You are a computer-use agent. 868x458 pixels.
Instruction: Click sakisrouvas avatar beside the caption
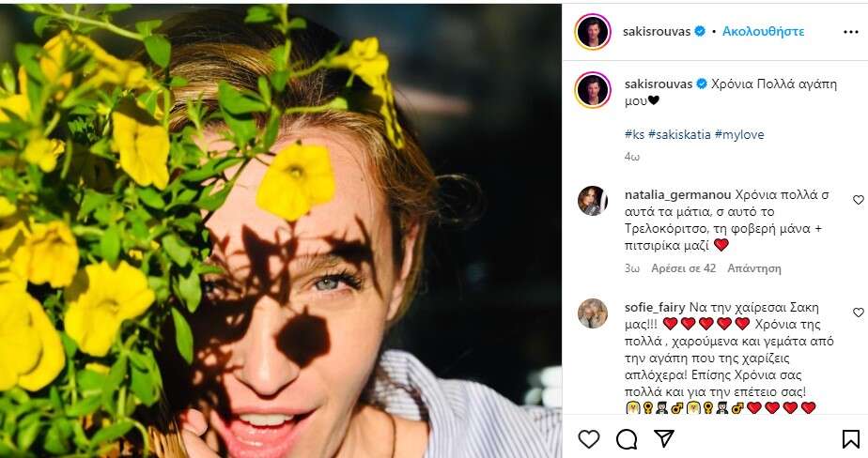click(x=593, y=89)
